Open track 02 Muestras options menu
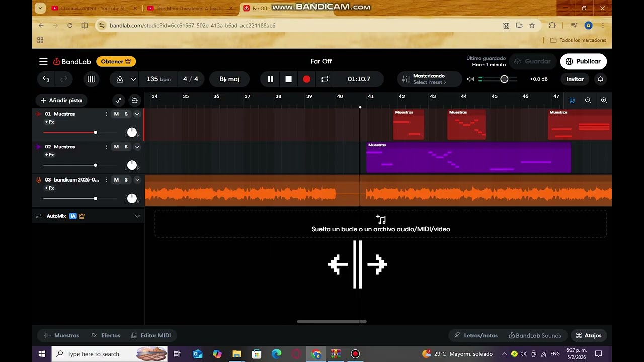Screen dimensions: 644x362 pos(106,147)
